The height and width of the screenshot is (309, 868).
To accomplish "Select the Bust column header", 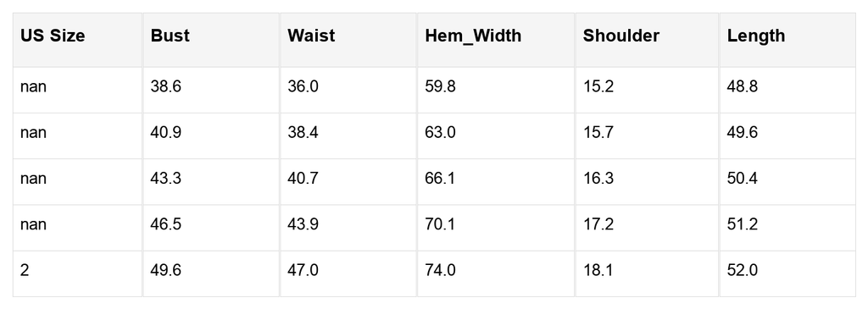I will [x=211, y=40].
